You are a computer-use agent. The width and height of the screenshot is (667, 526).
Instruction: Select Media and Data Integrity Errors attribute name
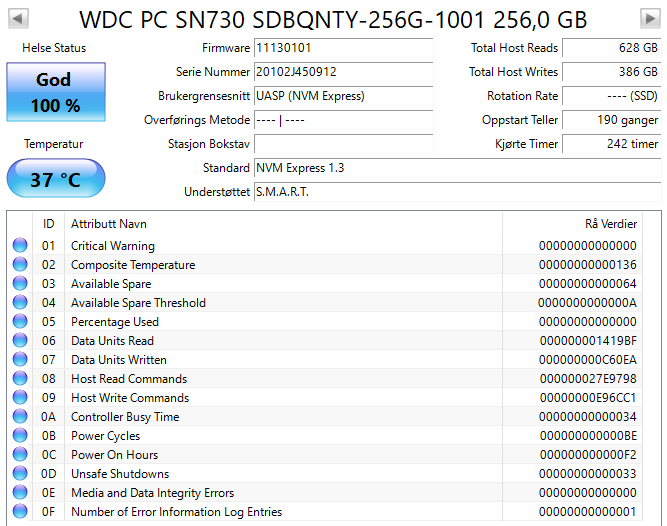[153, 493]
